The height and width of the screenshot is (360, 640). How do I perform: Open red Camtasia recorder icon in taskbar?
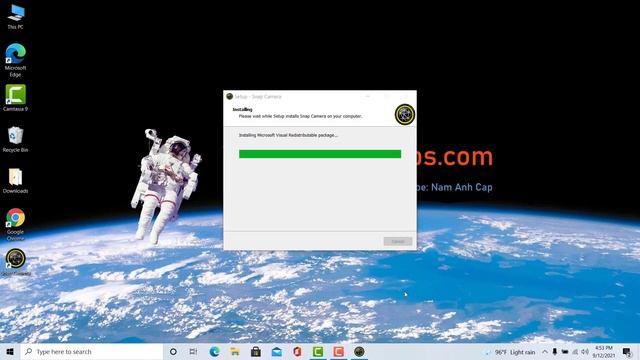(338, 351)
